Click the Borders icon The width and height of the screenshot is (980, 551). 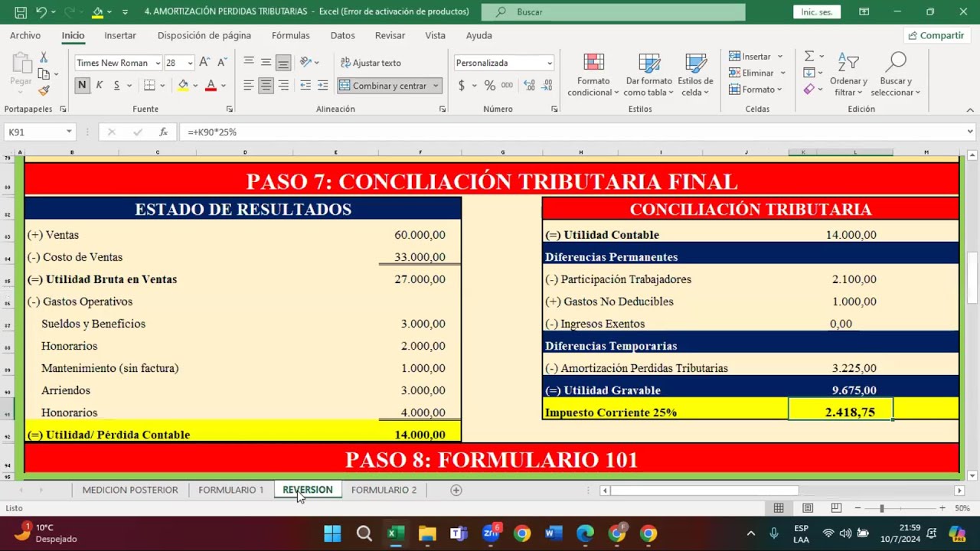(x=149, y=85)
